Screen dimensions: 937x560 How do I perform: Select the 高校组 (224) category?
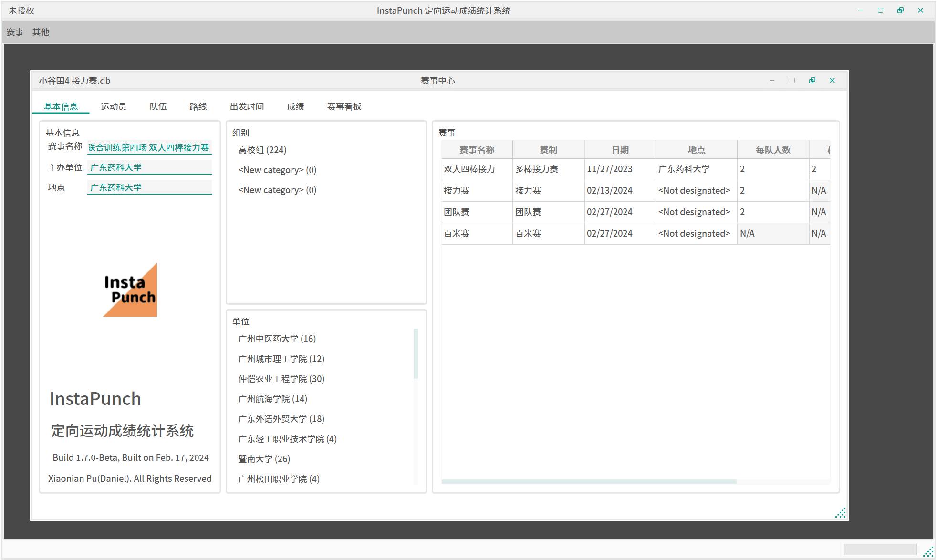(x=262, y=150)
